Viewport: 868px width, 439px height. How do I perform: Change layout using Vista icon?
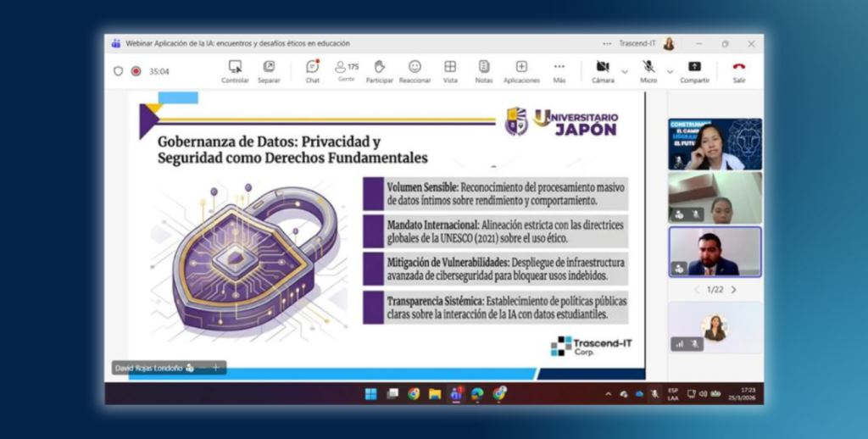click(450, 70)
